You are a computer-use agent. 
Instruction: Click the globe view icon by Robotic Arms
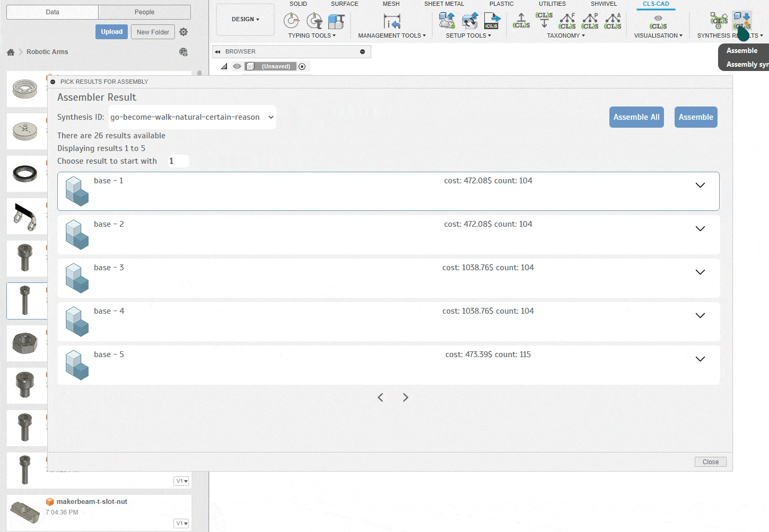[183, 52]
